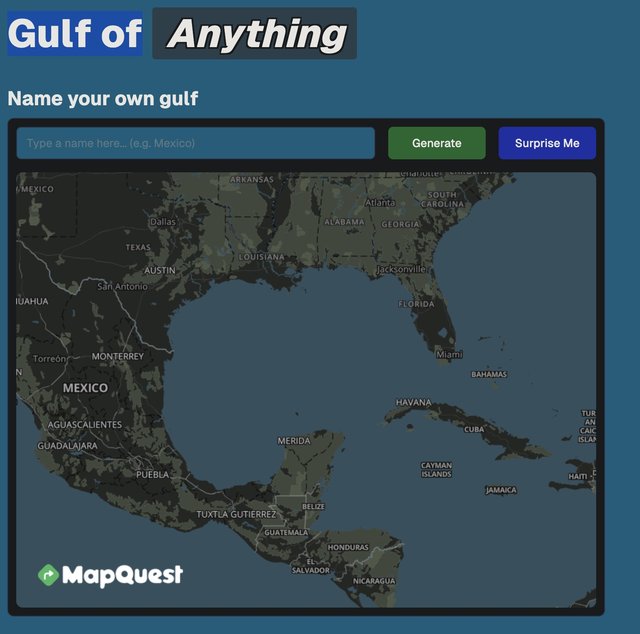Image resolution: width=640 pixels, height=634 pixels.
Task: Click the MONTERREY label
Action: click(118, 356)
